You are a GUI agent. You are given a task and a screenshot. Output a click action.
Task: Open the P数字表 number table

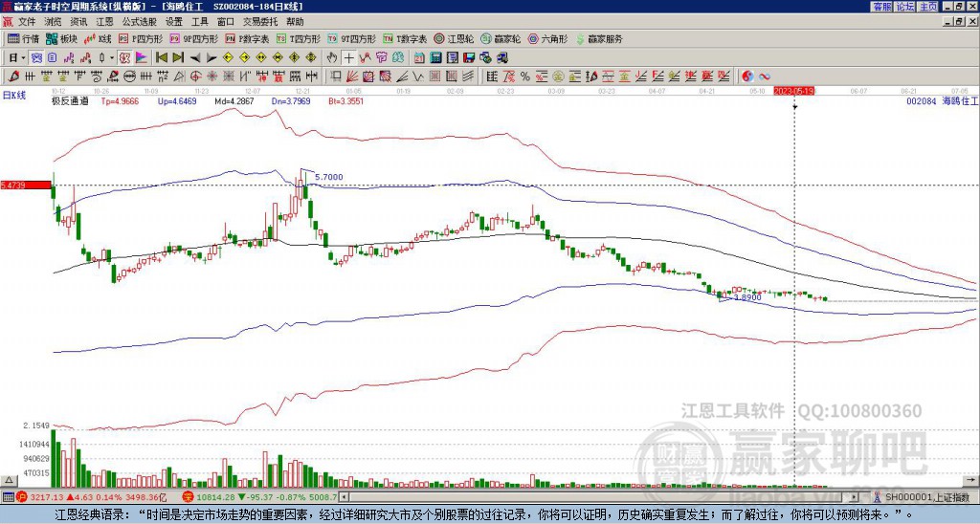pos(248,38)
